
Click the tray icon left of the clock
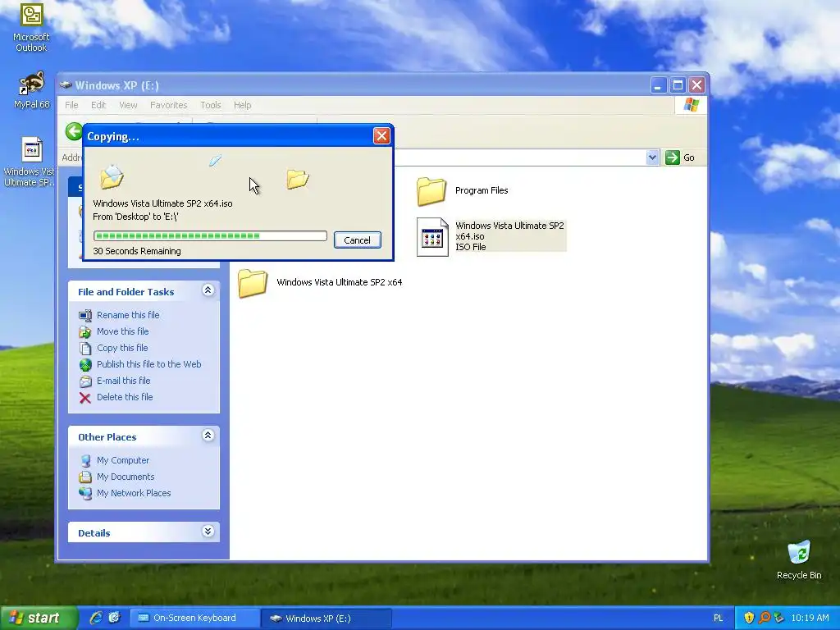coord(779,618)
